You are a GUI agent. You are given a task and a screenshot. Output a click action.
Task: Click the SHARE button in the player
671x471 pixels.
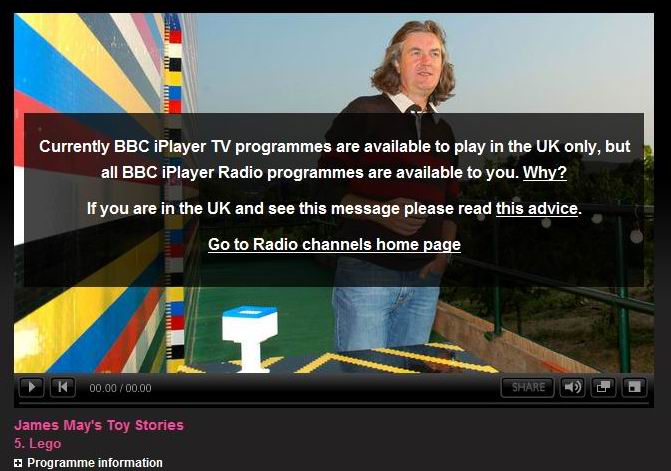[528, 387]
